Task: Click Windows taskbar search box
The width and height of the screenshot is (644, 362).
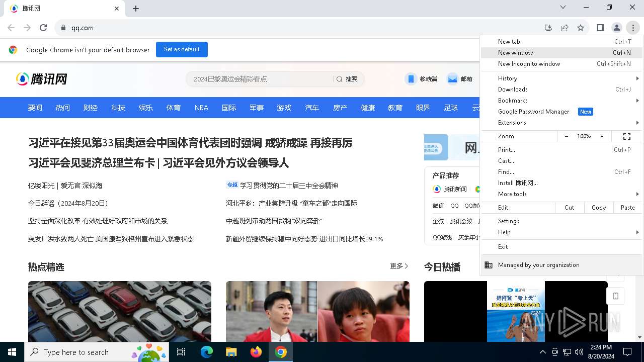Action: click(97, 352)
